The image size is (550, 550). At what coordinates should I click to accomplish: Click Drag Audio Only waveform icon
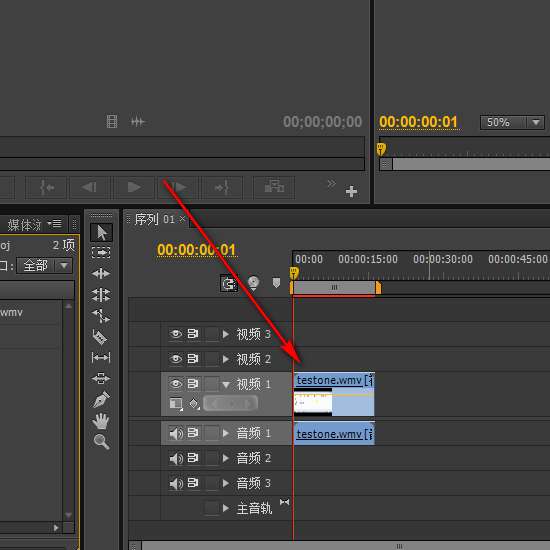click(138, 122)
